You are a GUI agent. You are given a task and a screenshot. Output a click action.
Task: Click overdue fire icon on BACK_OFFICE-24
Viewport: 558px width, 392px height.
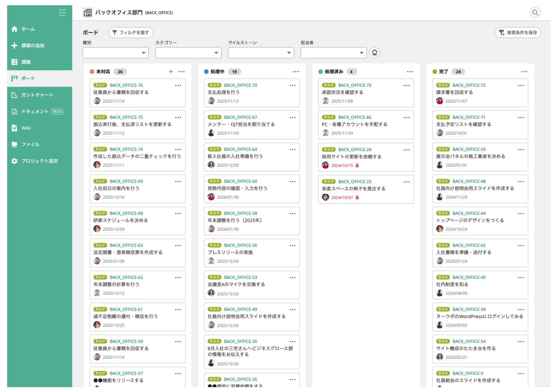(357, 165)
